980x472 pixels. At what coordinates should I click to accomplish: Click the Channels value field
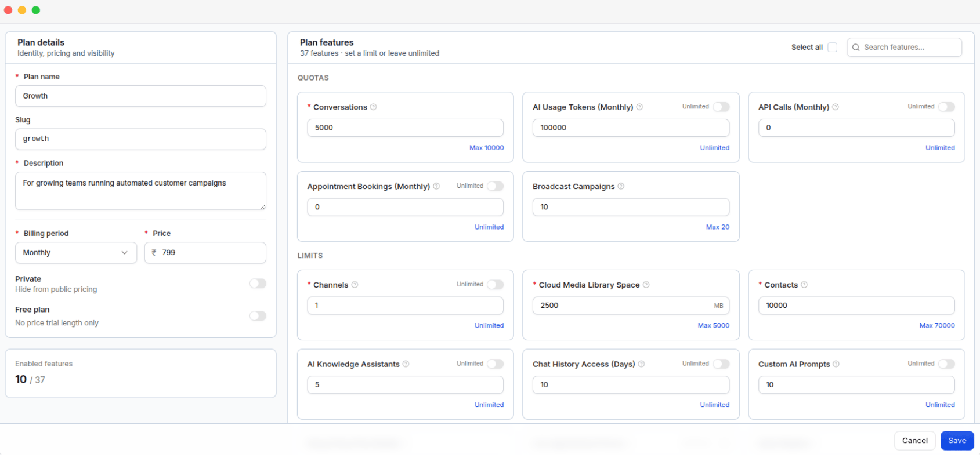(406, 306)
